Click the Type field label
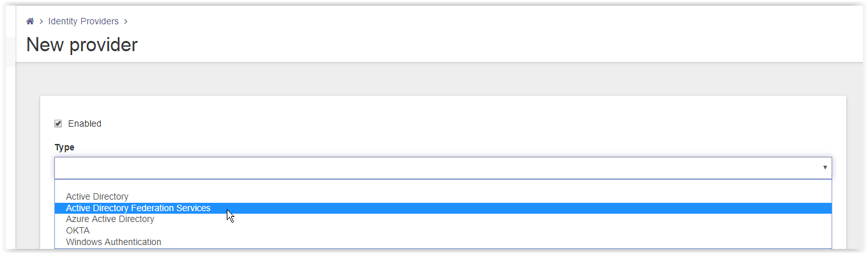 click(65, 147)
